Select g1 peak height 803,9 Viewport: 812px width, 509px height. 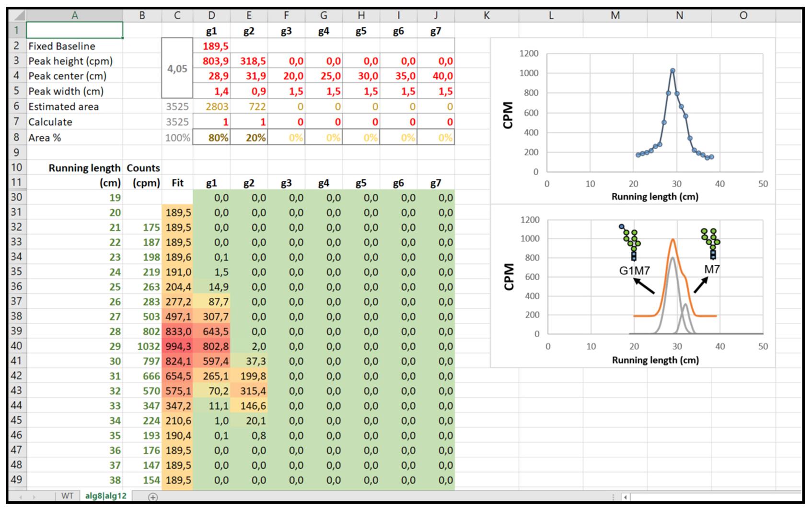211,61
